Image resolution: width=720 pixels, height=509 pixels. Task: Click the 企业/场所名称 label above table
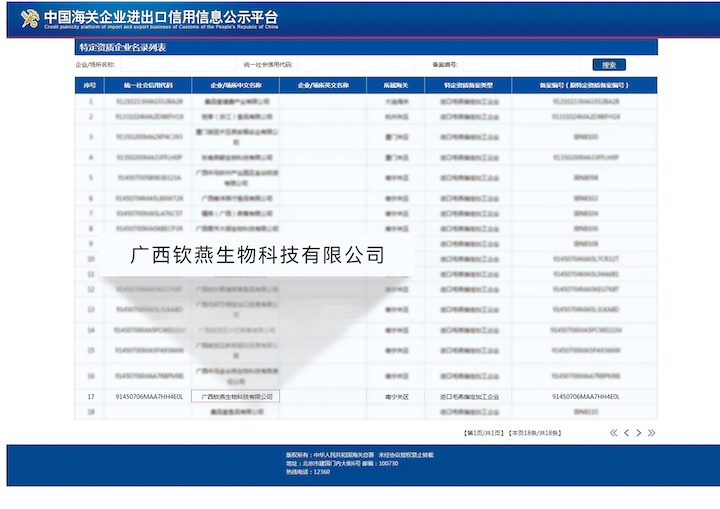pos(95,65)
